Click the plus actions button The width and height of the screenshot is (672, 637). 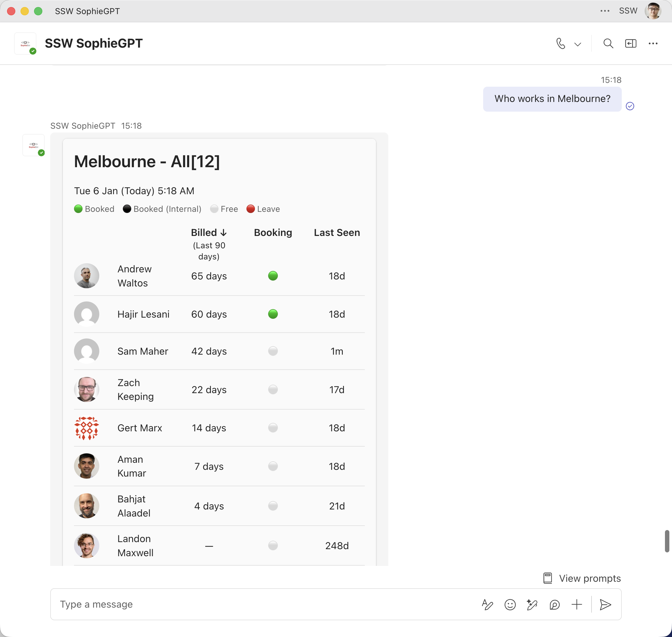[x=577, y=604]
